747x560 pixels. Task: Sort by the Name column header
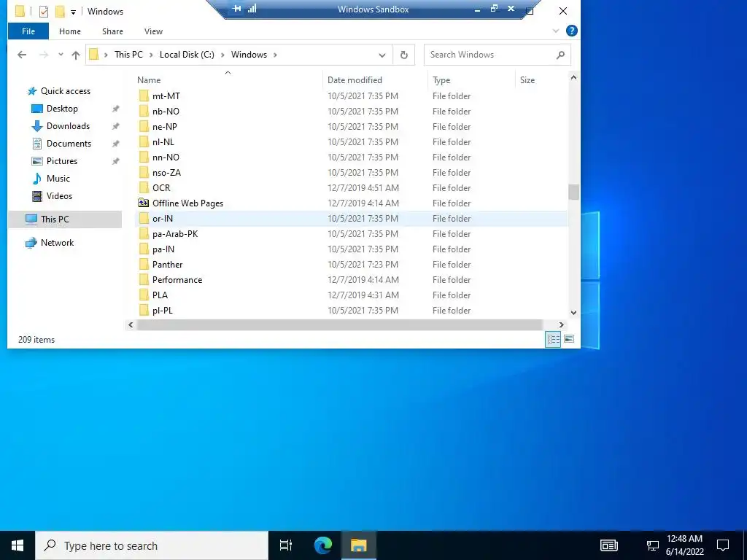coord(149,80)
